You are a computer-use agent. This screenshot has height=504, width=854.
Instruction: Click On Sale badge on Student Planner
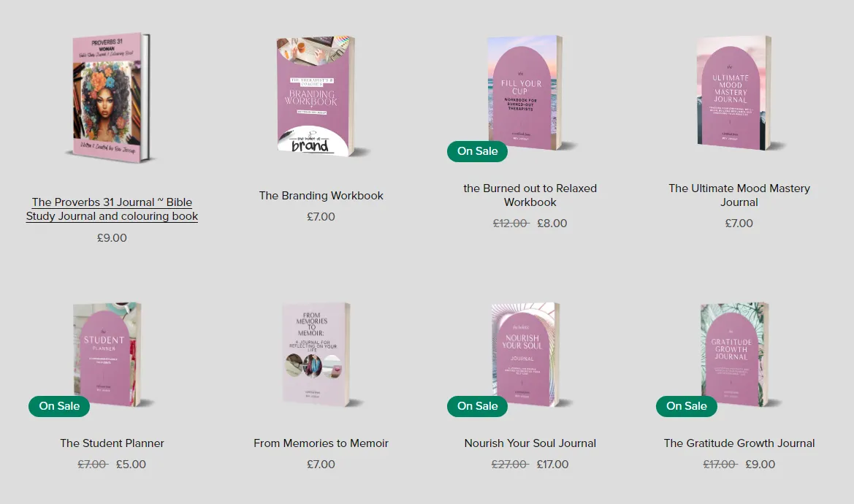[x=59, y=406]
